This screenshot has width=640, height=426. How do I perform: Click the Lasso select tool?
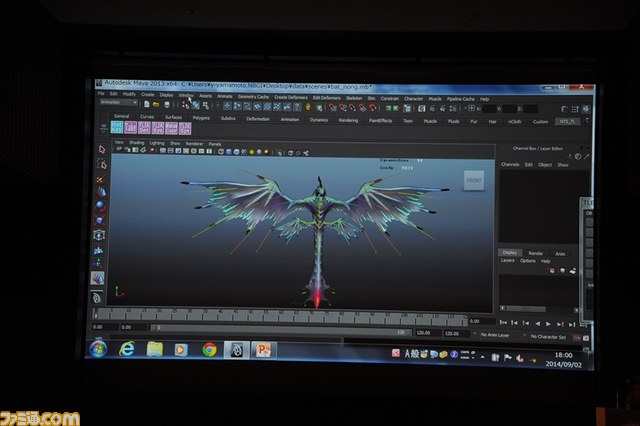tap(102, 164)
